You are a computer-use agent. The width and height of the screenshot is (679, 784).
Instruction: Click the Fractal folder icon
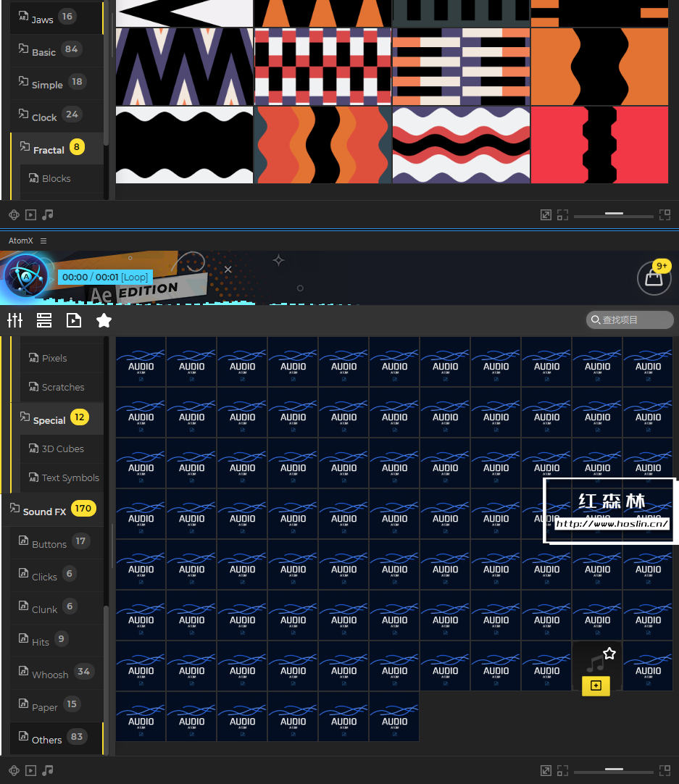click(x=25, y=146)
